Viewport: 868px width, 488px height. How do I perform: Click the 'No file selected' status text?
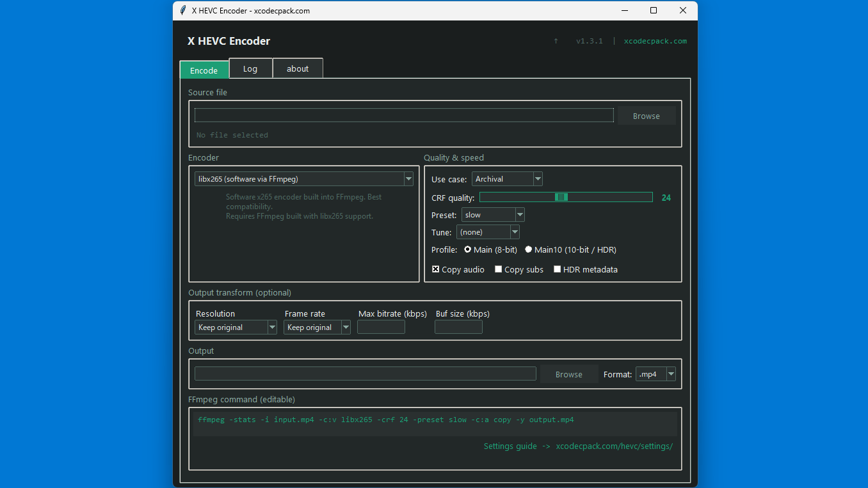point(232,135)
